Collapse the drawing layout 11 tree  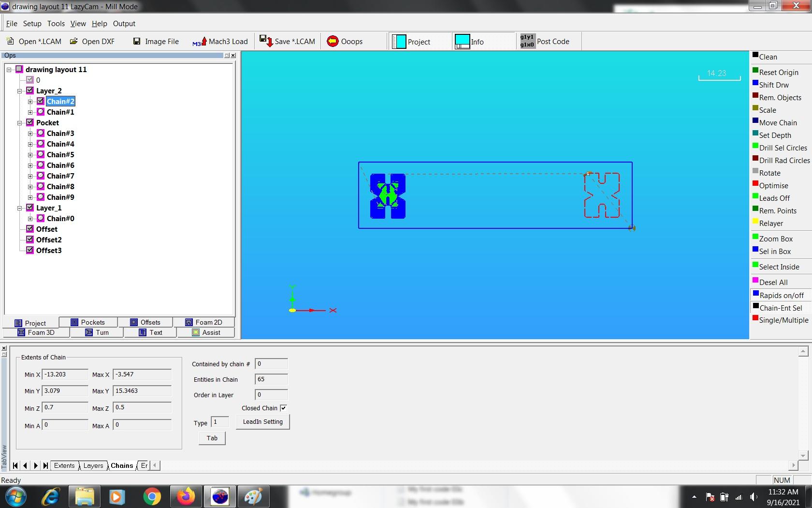point(8,69)
